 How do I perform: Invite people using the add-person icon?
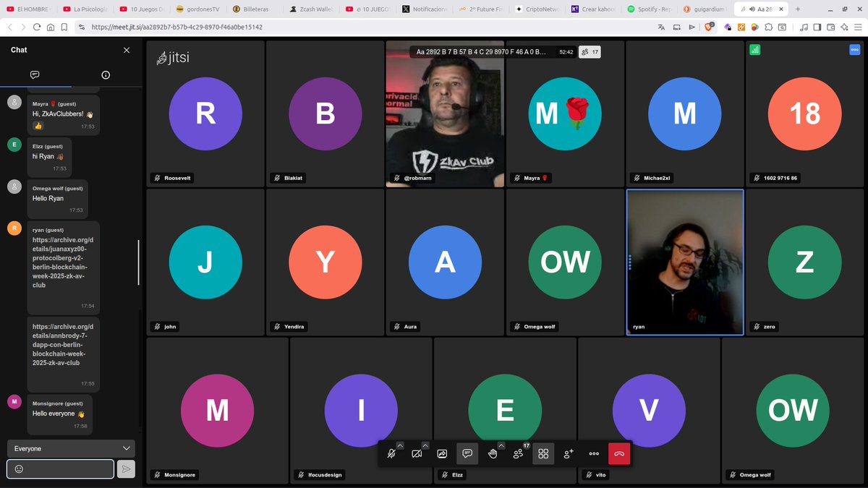(x=569, y=453)
